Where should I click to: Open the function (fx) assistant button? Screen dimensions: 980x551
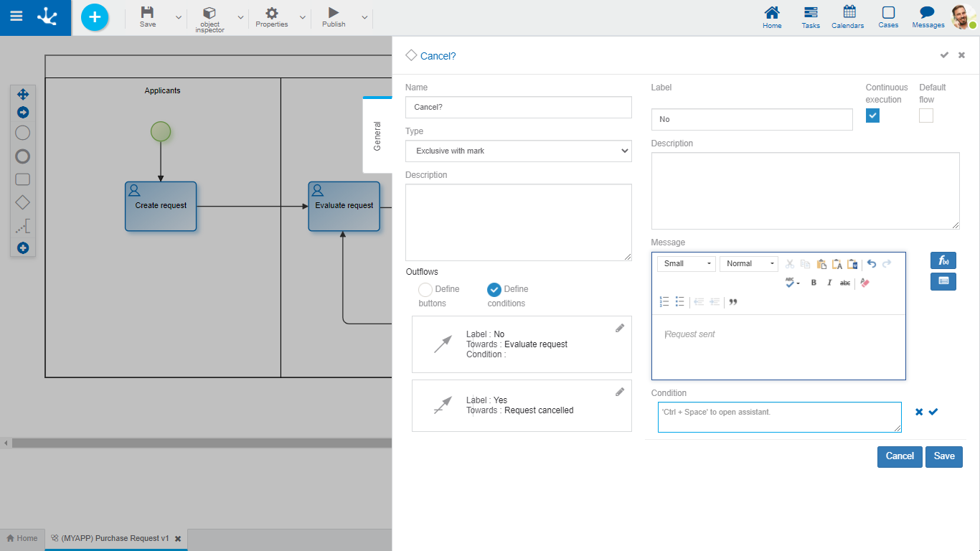(x=943, y=260)
